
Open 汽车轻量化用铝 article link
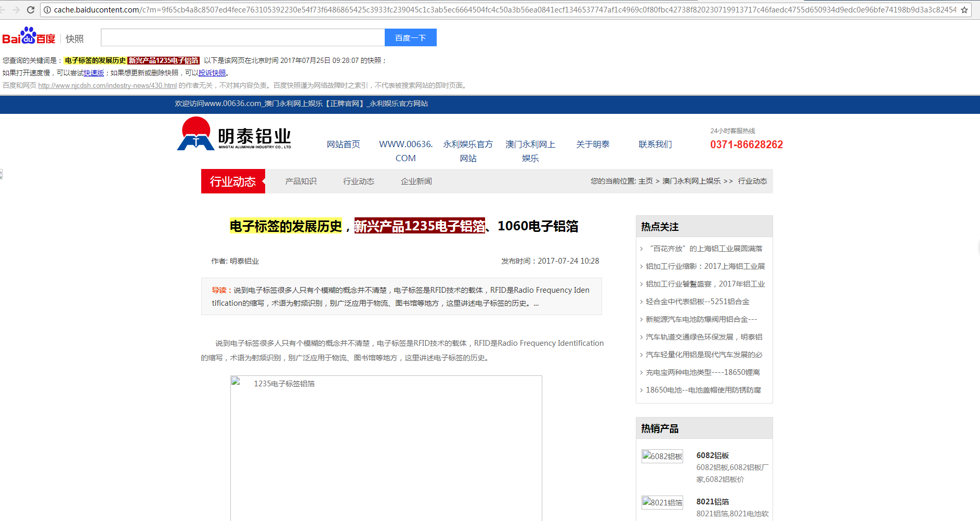(704, 355)
